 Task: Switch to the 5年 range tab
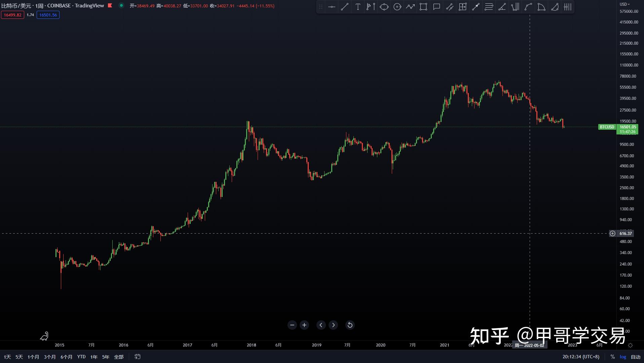coord(106,357)
